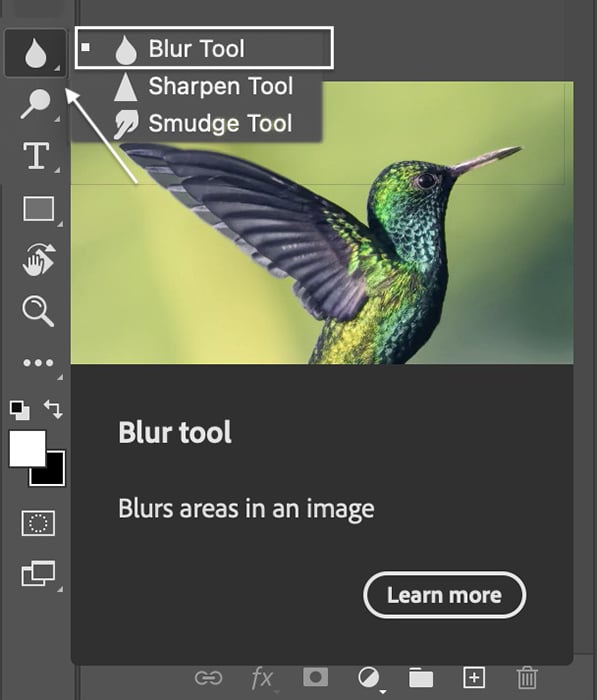Click the 'Blur tool' tooltip heading
The height and width of the screenshot is (700, 597).
pyautogui.click(x=175, y=432)
